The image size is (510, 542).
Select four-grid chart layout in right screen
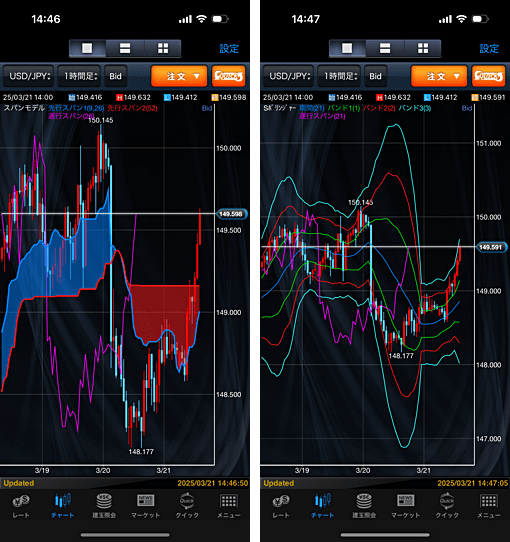[x=423, y=48]
